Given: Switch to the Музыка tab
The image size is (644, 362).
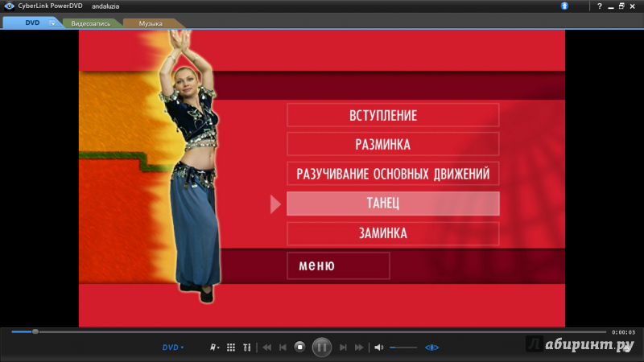Looking at the screenshot, I should click(x=151, y=24).
